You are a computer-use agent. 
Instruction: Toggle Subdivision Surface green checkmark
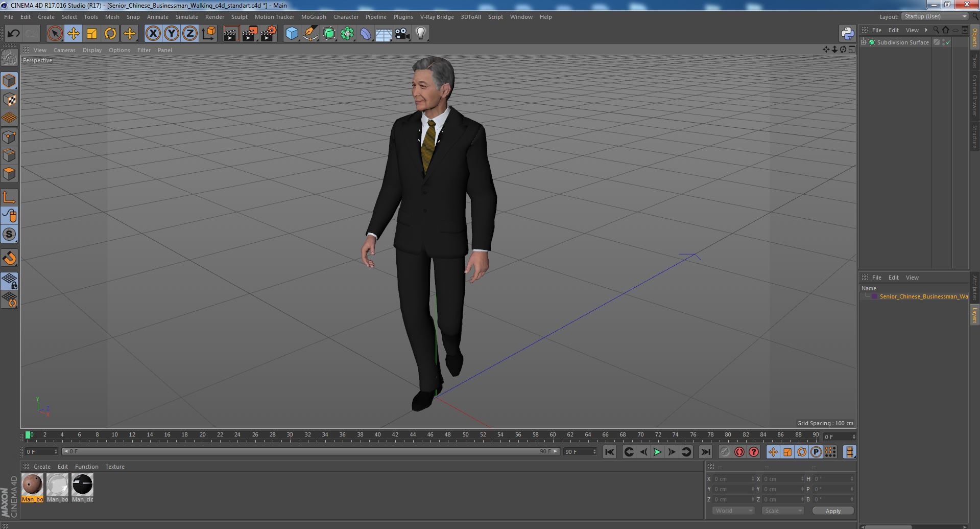pos(948,42)
